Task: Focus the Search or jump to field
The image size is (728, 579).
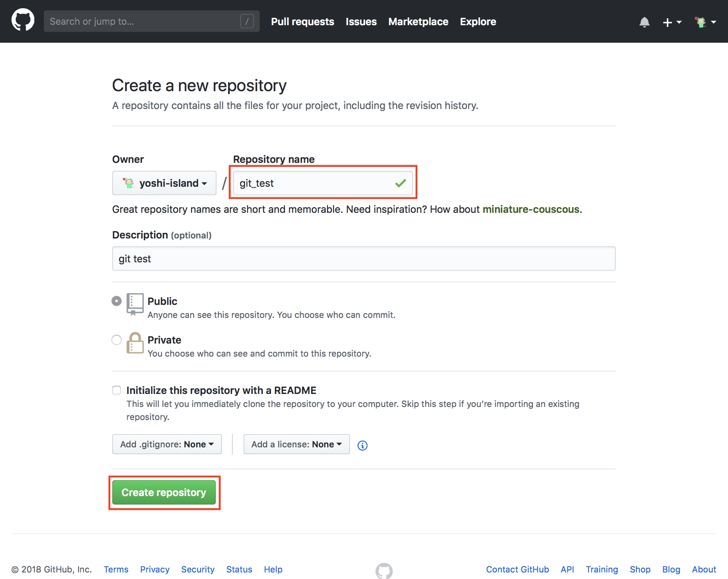Action: tap(152, 21)
